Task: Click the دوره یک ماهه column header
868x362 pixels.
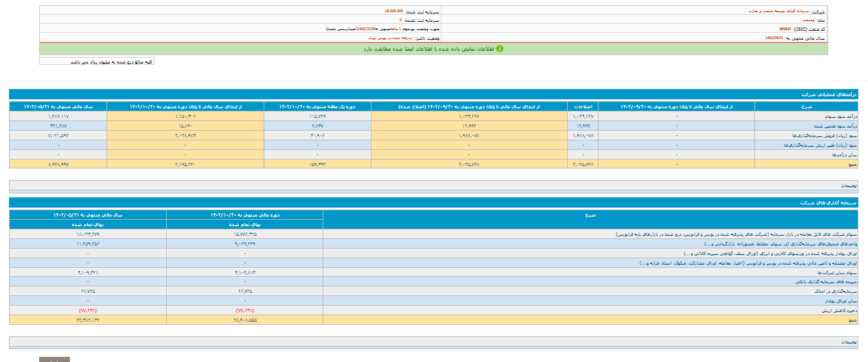Action: point(317,106)
